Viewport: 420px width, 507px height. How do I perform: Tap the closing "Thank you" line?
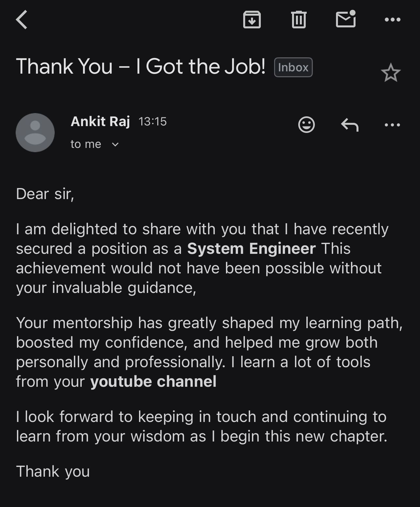coord(53,471)
